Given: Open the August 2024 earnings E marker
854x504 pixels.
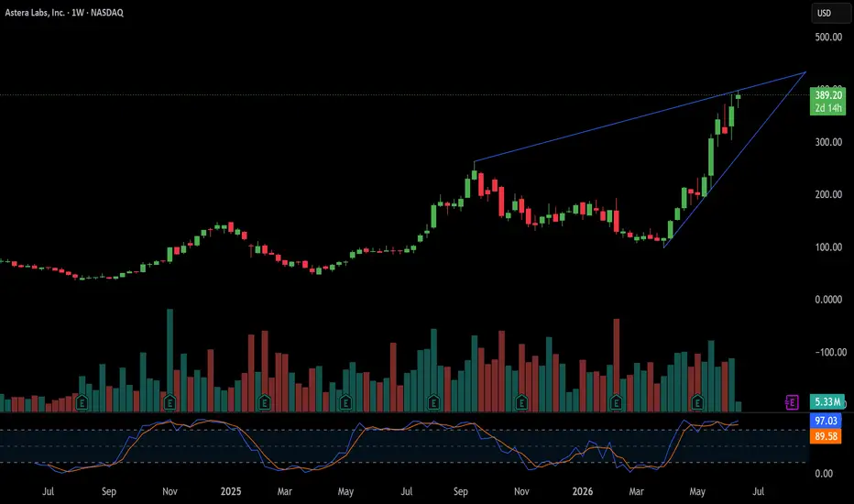Looking at the screenshot, I should (82, 402).
